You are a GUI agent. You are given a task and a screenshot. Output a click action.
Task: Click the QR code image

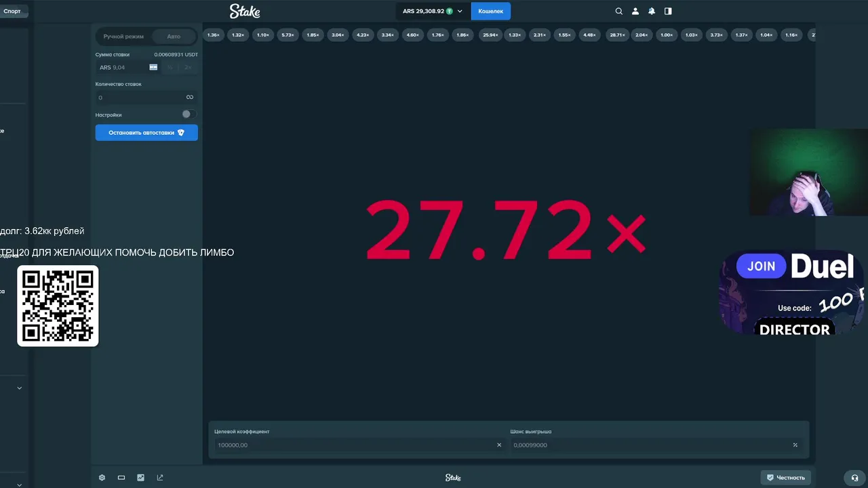pos(58,306)
